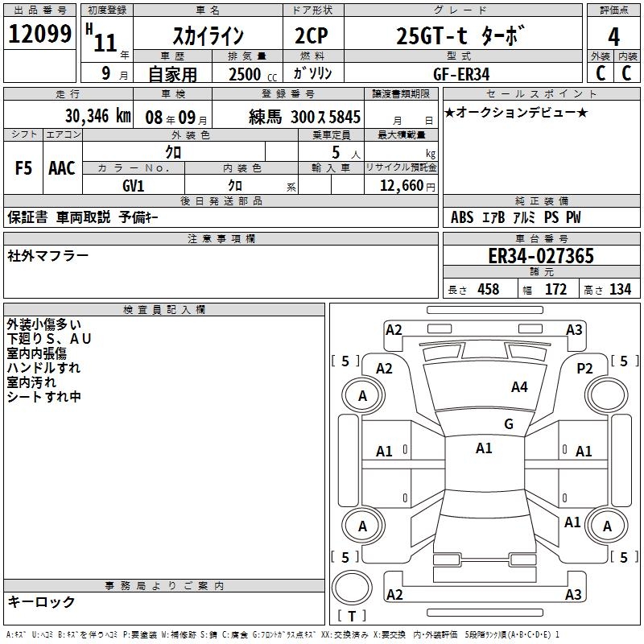Click interior grade C under 内装
The width and height of the screenshot is (644, 644).
click(x=626, y=73)
